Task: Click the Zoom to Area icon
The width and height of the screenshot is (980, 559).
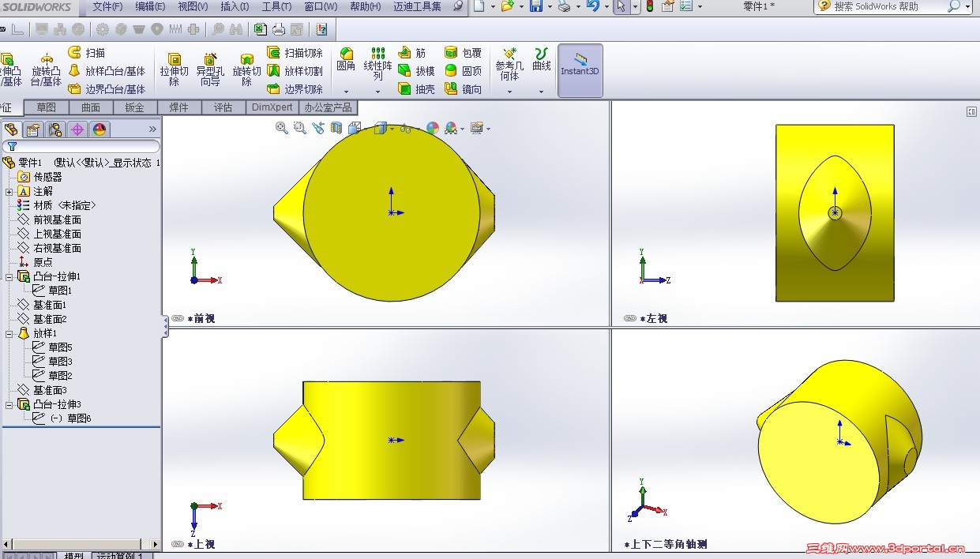Action: (299, 128)
